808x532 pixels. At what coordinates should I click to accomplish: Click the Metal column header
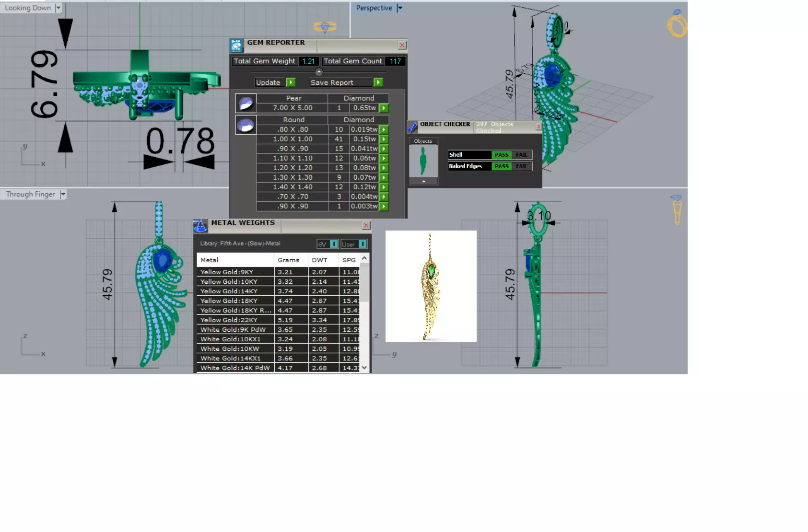point(235,260)
